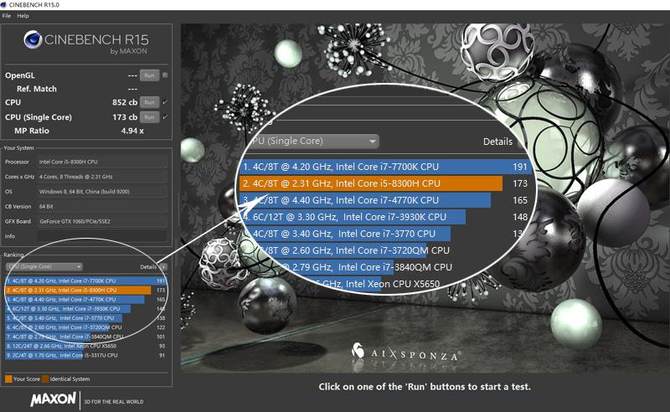Click the 173 cb single core score value
Viewport: 670px width, 412px height.
pos(125,117)
